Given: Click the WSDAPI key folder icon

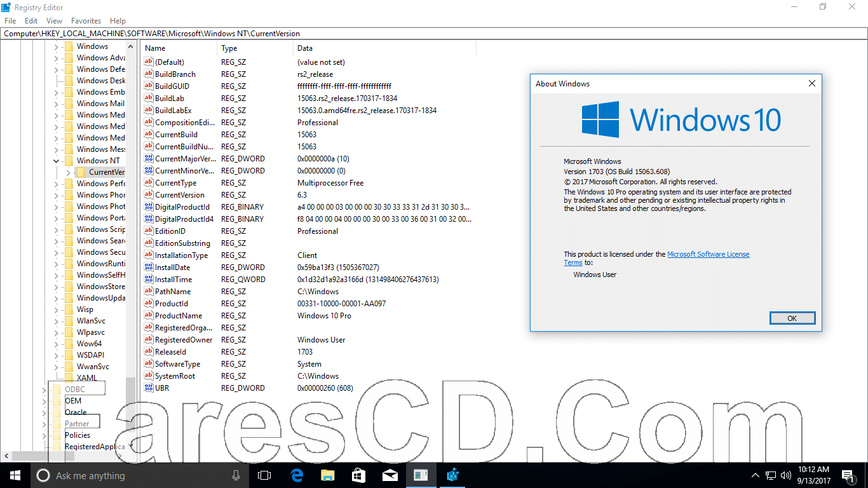Looking at the screenshot, I should tap(69, 355).
